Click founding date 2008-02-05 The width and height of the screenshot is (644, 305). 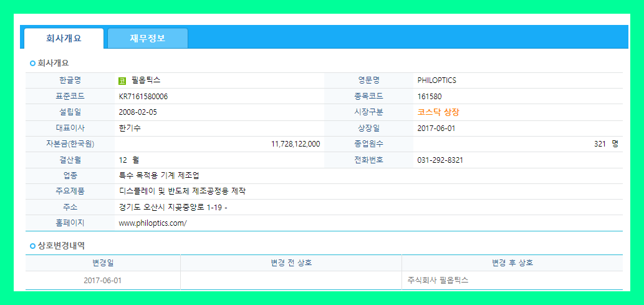pos(138,112)
